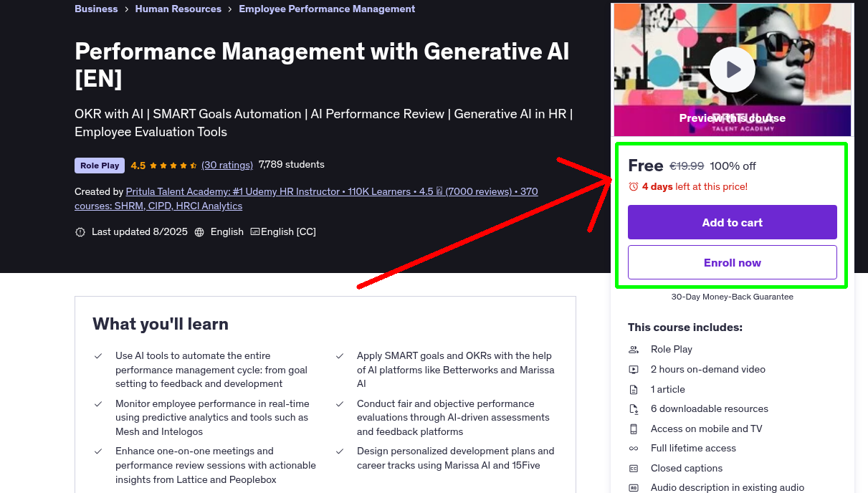Click the '100% off' discount text
868x493 pixels.
pyautogui.click(x=733, y=166)
